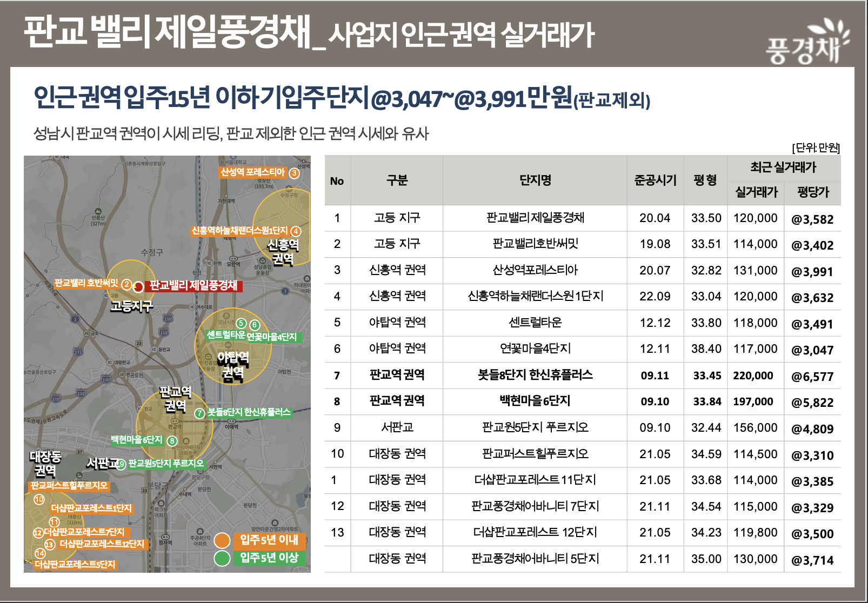Click the 평당가 column header
This screenshot has height=603, width=868.
813,192
